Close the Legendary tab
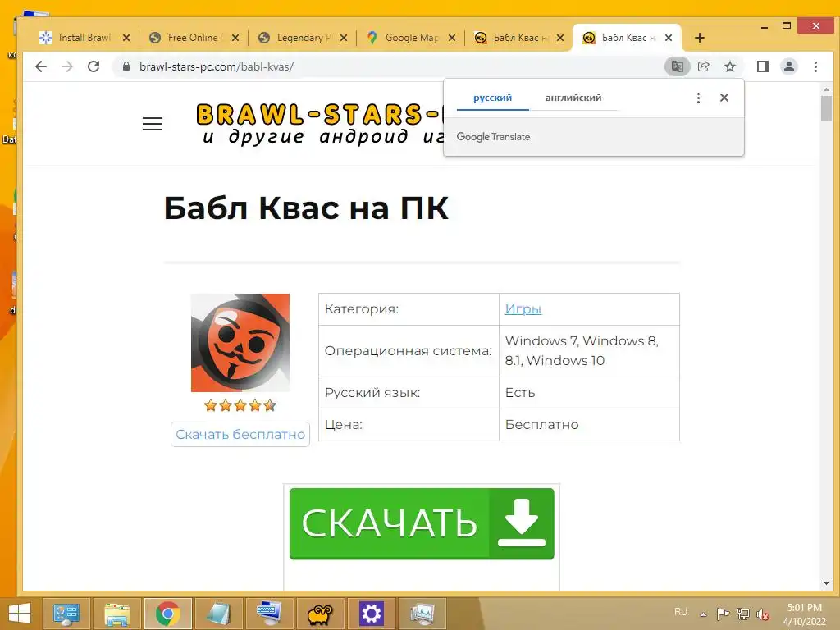The image size is (840, 630). tap(344, 38)
